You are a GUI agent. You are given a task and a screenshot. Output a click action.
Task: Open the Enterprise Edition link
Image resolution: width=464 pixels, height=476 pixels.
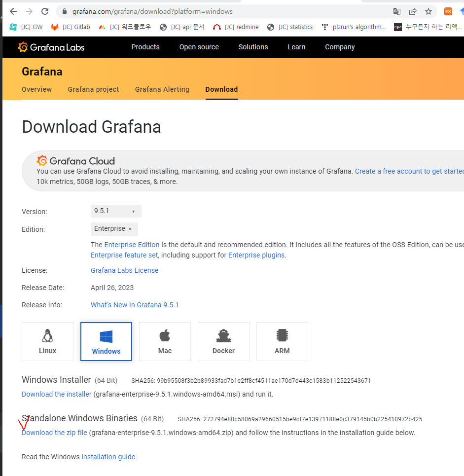132,245
